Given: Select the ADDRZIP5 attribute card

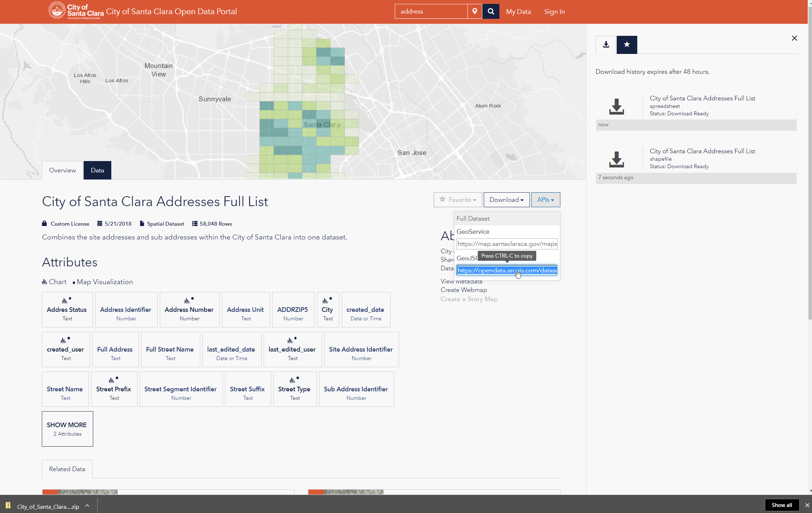Looking at the screenshot, I should click(293, 310).
